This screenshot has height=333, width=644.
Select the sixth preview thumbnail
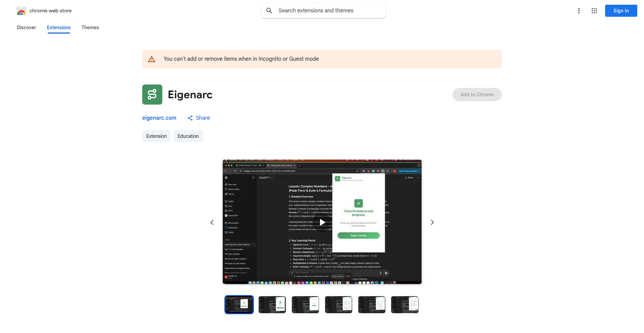point(405,304)
